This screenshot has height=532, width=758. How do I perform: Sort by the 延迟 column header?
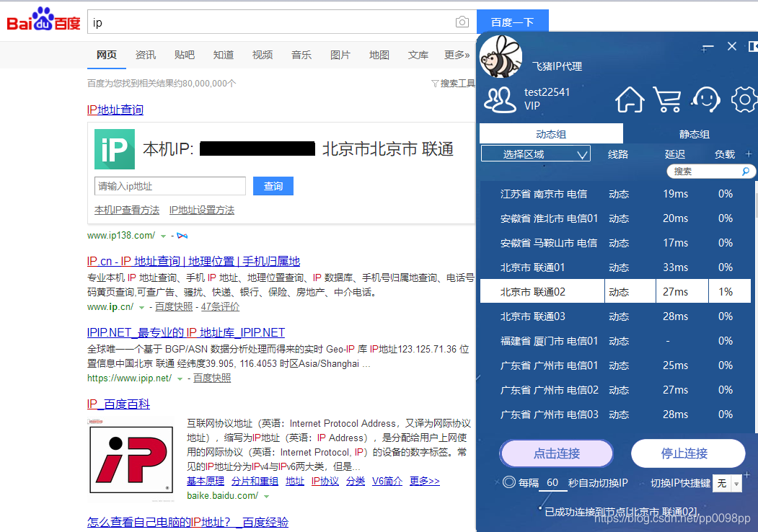[675, 154]
